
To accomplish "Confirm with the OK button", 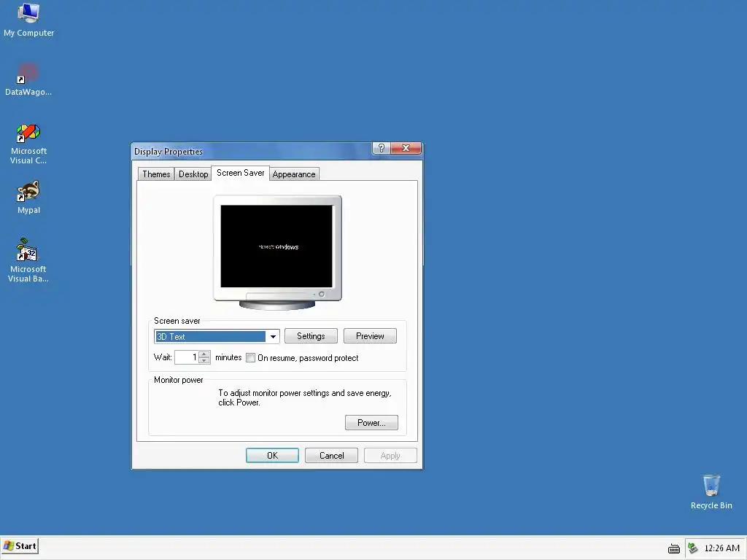I will (273, 455).
